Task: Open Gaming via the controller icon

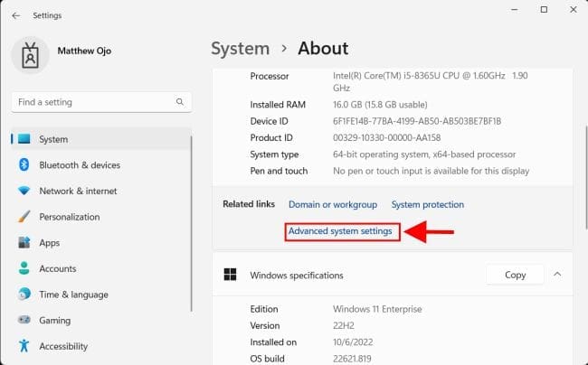Action: point(24,321)
